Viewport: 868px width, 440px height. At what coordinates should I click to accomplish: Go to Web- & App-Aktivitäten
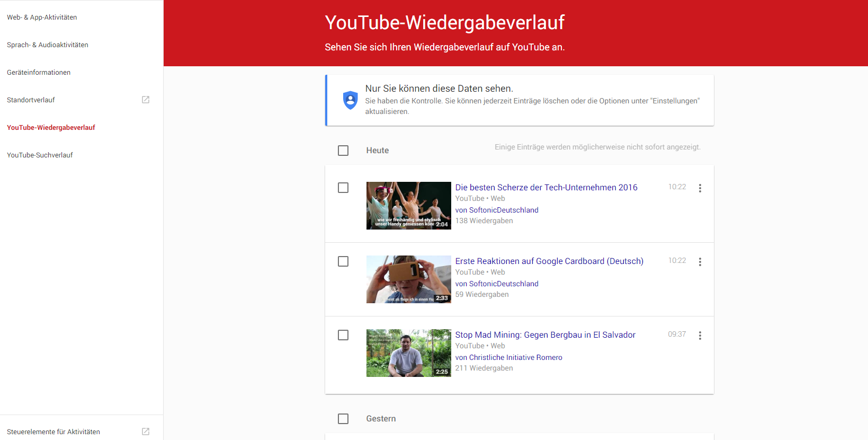(42, 17)
